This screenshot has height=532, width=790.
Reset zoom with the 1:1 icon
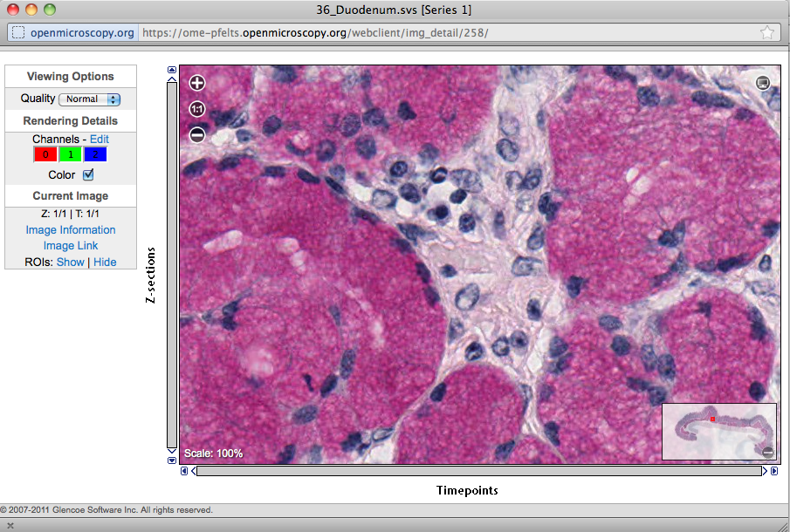197,109
